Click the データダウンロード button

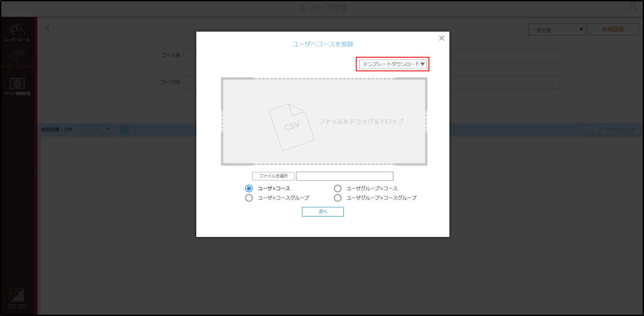(x=611, y=130)
